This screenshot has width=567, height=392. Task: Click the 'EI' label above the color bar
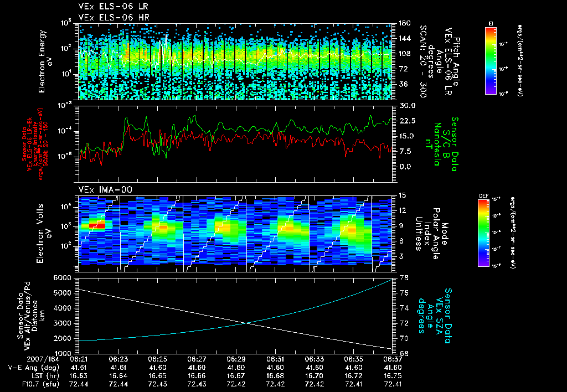pos(491,23)
